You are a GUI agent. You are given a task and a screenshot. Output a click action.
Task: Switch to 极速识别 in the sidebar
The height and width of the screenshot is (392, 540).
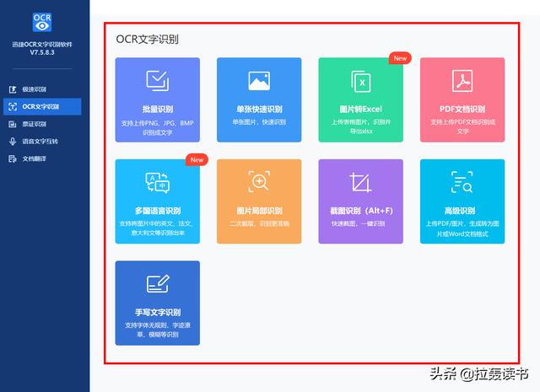35,89
